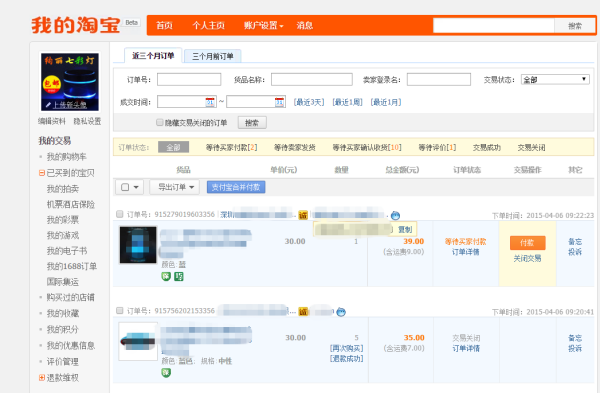Image resolution: width=600 pixels, height=393 pixels.
Task: Open 我的拍卖 in sidebar
Action: click(63, 189)
